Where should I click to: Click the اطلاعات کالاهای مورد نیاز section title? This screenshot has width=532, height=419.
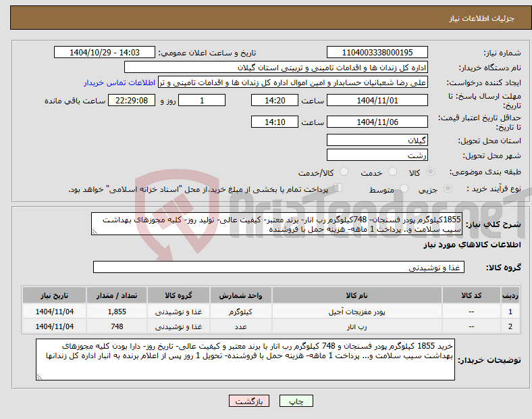(472, 245)
